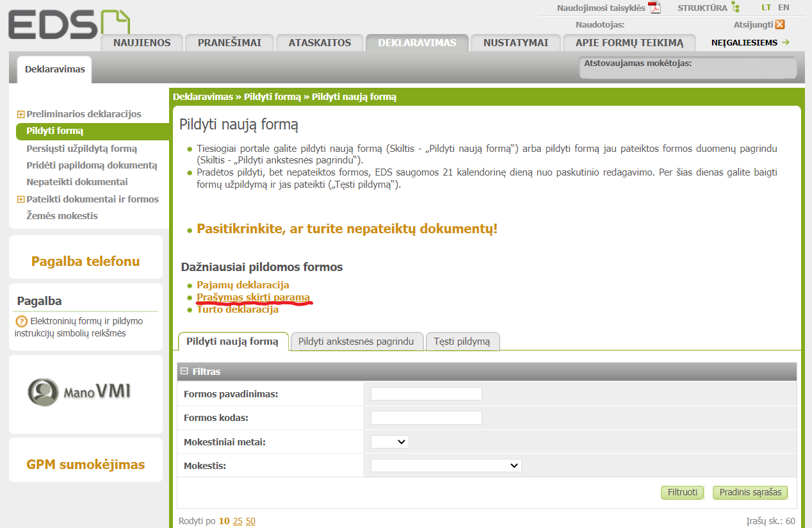Switch language to LT
This screenshot has width=812, height=528.
click(767, 8)
